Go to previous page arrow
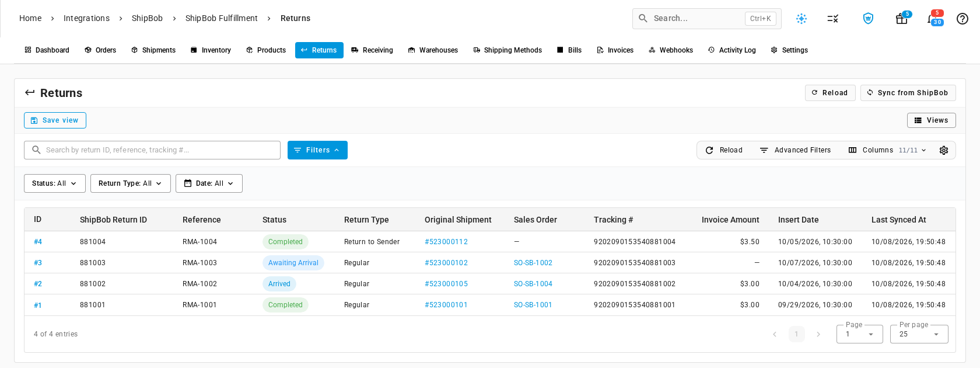 [x=775, y=334]
